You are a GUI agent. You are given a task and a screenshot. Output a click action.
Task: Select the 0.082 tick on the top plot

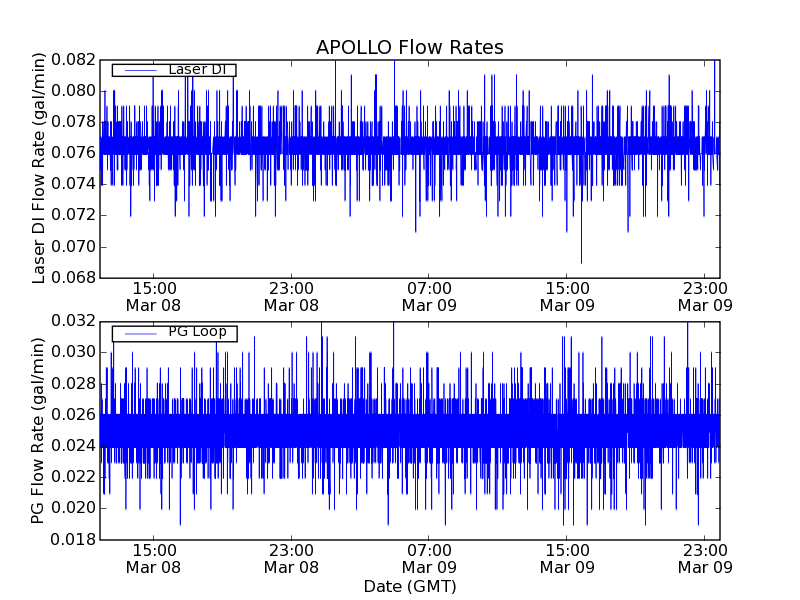click(x=75, y=60)
